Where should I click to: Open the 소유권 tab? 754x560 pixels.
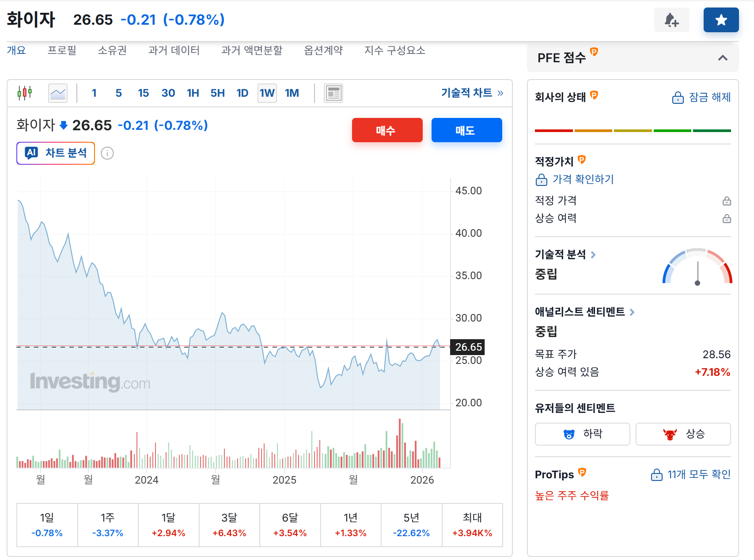[112, 50]
